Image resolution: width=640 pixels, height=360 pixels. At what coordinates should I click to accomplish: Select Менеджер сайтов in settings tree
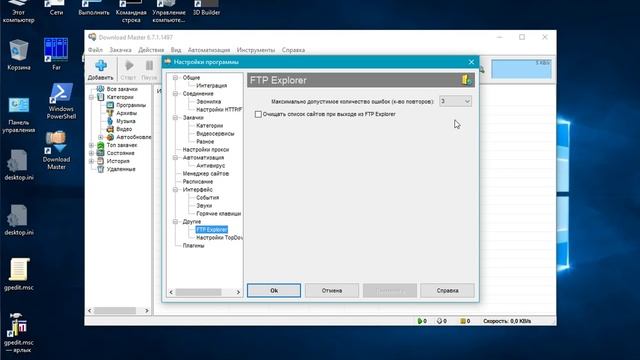click(206, 173)
